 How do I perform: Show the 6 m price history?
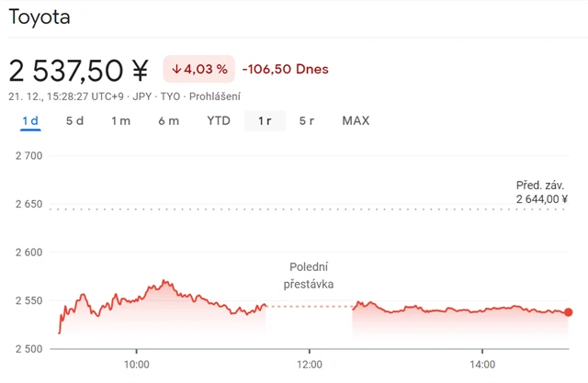pyautogui.click(x=168, y=120)
